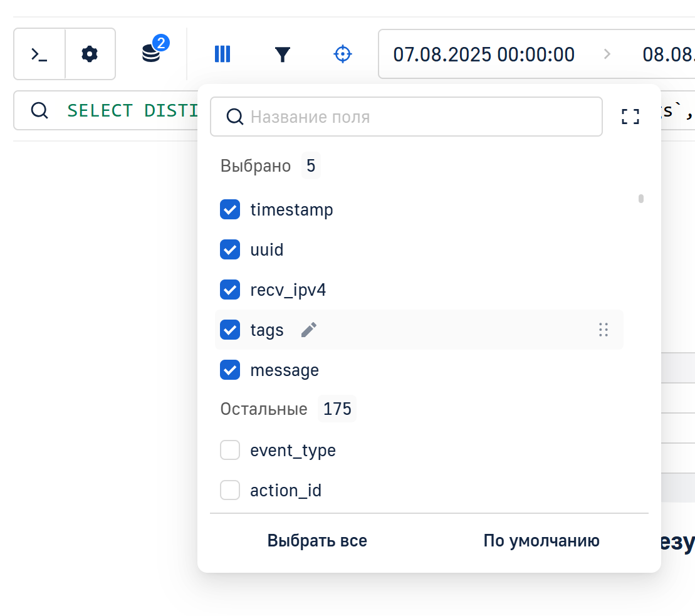Edit the tags field with pencil icon
This screenshot has width=695, height=616.
309,330
